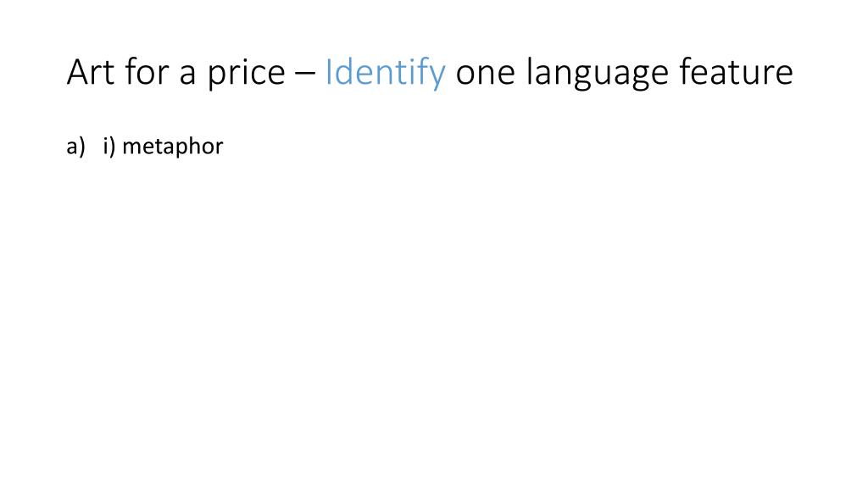Viewport: 868px width, 488px height.
Task: Click the word "for" in the title
Action: click(147, 72)
